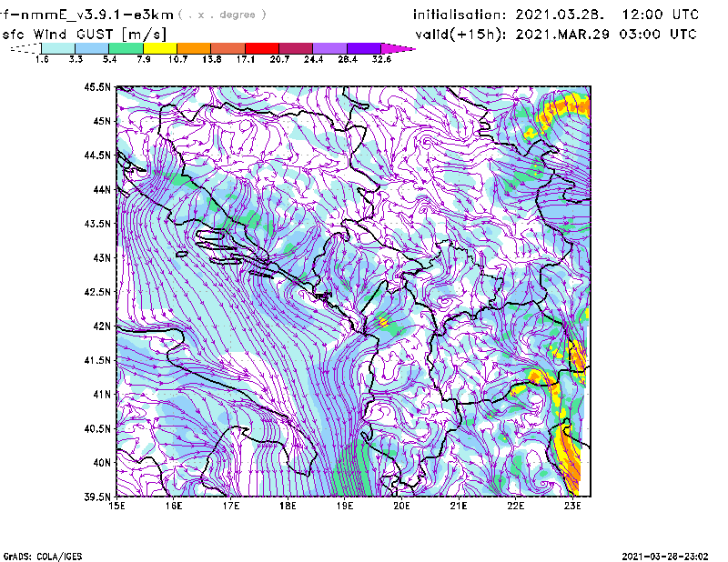Click the 2021-03-28-23:02 timestamp at the bottom
The height and width of the screenshot is (562, 728).
(664, 555)
